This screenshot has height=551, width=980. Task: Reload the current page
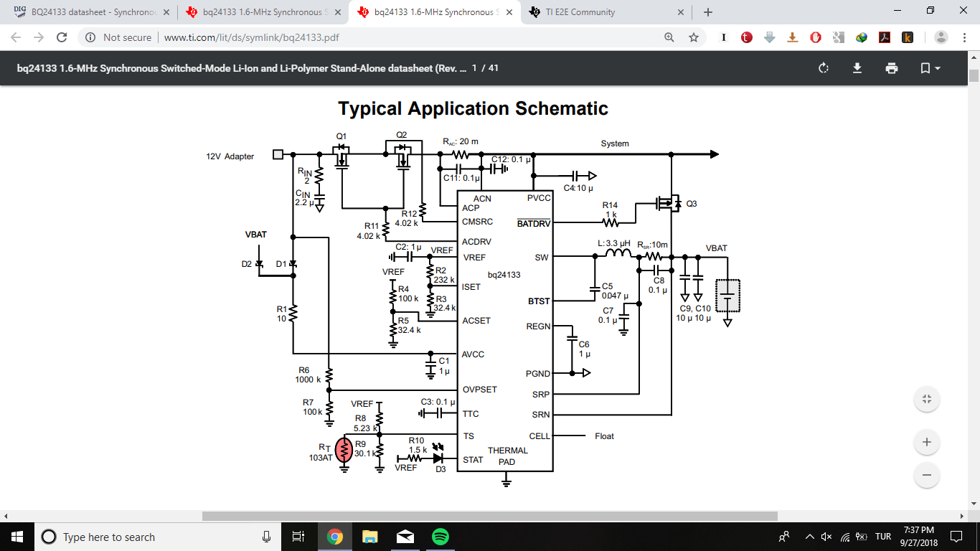(62, 37)
